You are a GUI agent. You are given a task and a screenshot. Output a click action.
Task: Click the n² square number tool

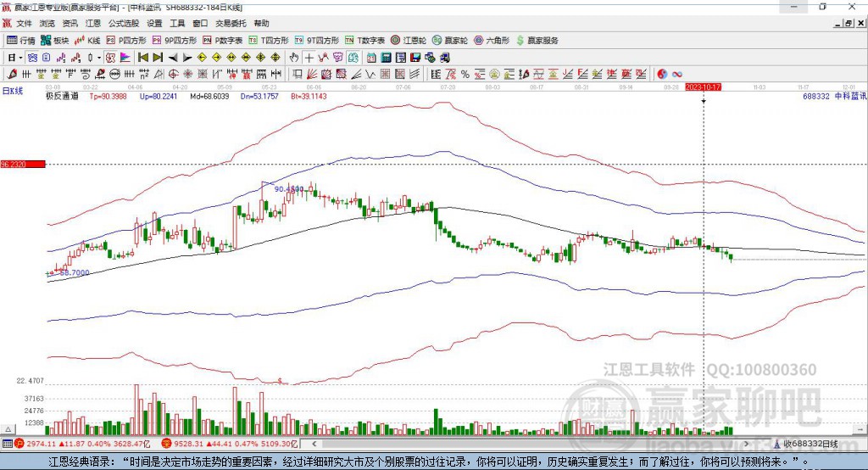144,74
